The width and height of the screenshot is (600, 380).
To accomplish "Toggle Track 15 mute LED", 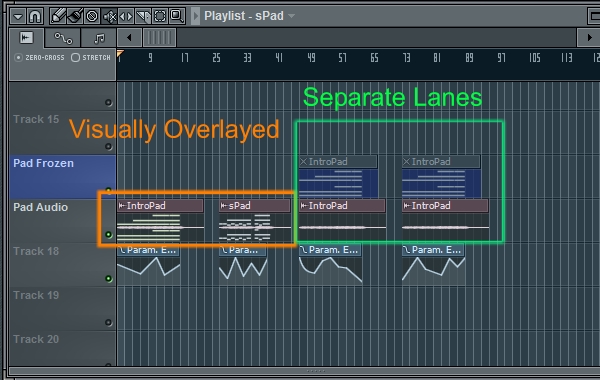I will click(x=108, y=146).
